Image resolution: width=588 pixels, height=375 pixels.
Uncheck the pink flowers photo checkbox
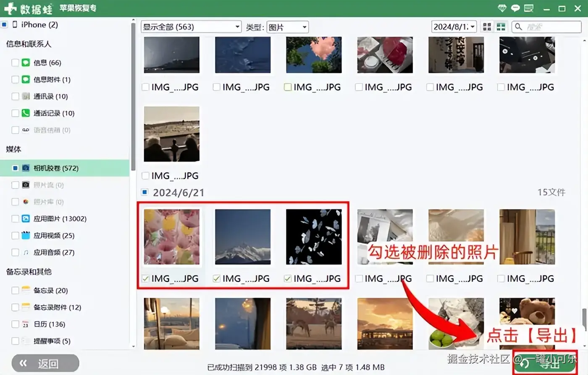[145, 279]
